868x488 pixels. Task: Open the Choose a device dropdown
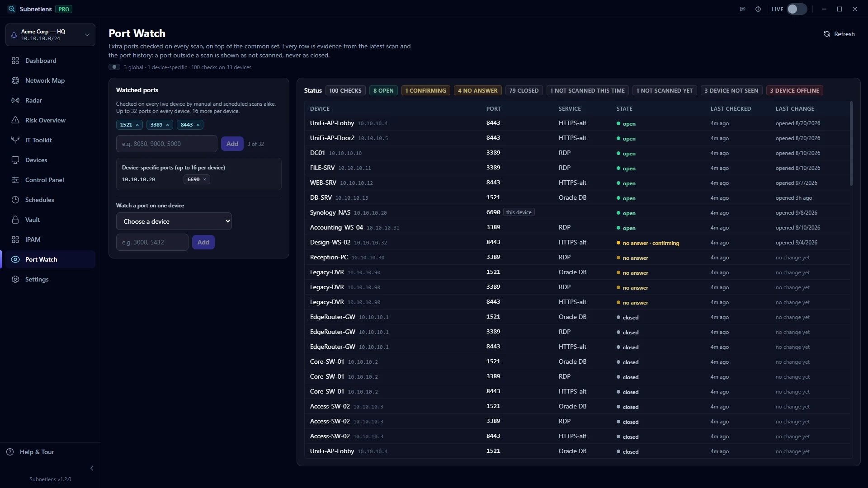[174, 221]
